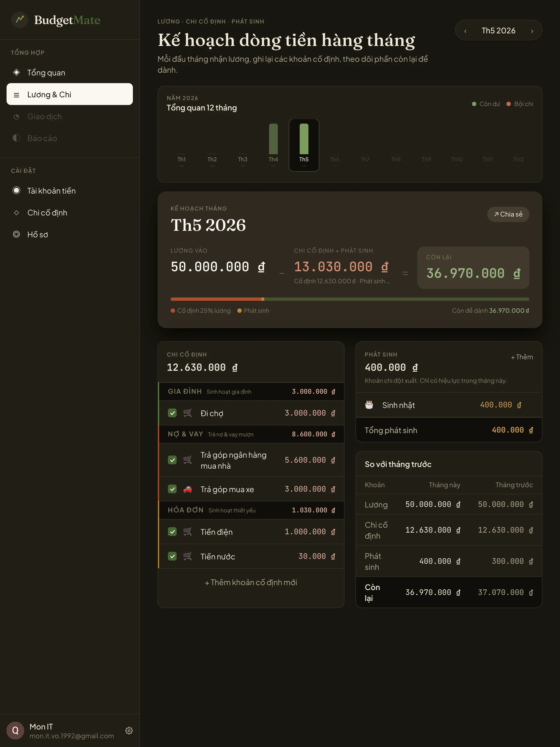The width and height of the screenshot is (560, 747).
Task: Click the Chi cố định diamond icon
Action: point(16,212)
